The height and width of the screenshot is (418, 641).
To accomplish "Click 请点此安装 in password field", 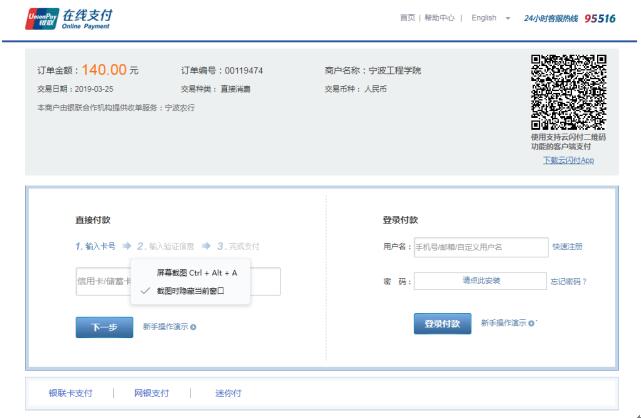I will pos(480,281).
